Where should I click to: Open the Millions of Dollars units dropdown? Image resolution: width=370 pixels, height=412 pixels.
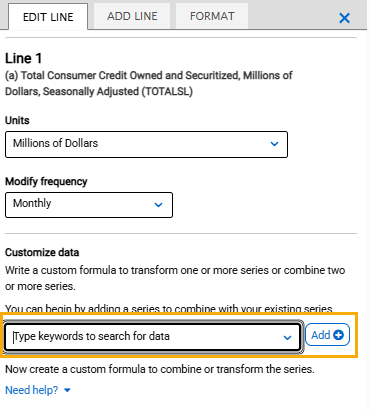point(146,144)
